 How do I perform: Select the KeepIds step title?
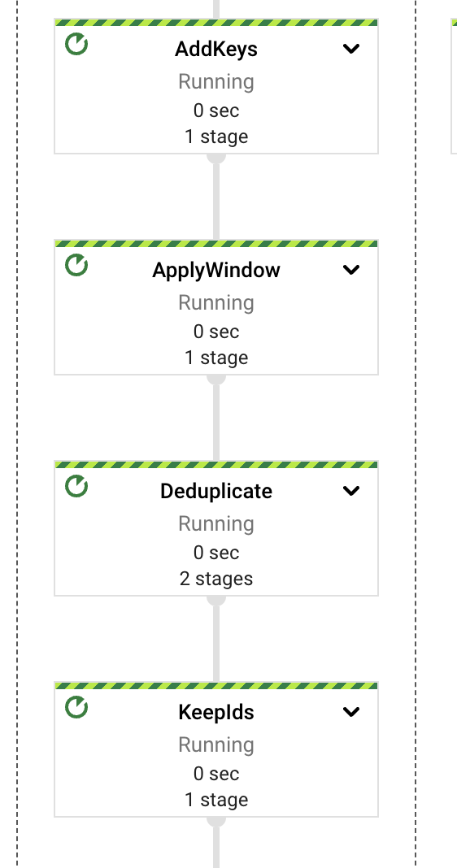click(x=216, y=712)
